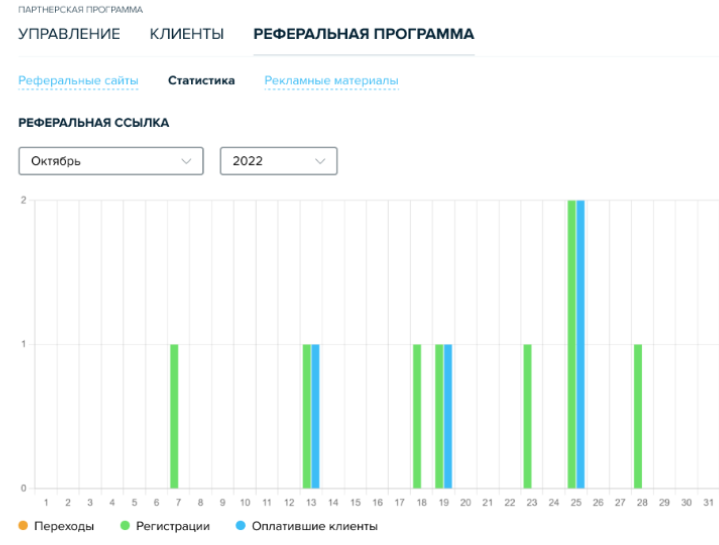Expand year list via chevron arrow
The width and height of the screenshot is (719, 545).
(x=320, y=161)
